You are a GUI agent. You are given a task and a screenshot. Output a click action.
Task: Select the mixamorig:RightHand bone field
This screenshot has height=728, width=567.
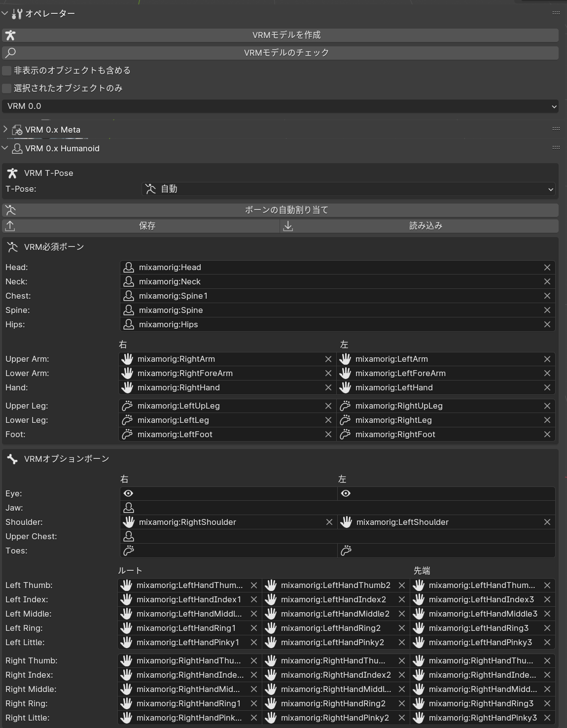227,387
